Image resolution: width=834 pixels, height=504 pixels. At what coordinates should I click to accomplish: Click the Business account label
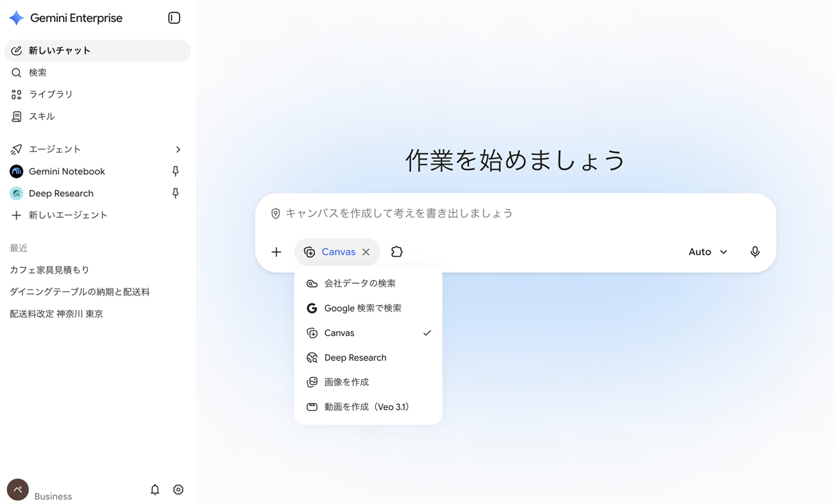click(53, 496)
